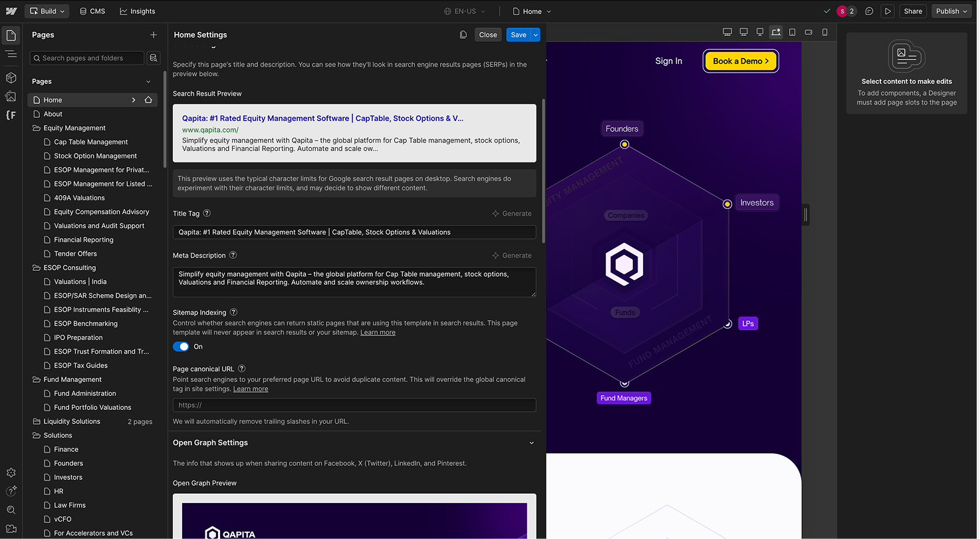Switch to the CMS tab
The width and height of the screenshot is (980, 539).
click(x=92, y=11)
